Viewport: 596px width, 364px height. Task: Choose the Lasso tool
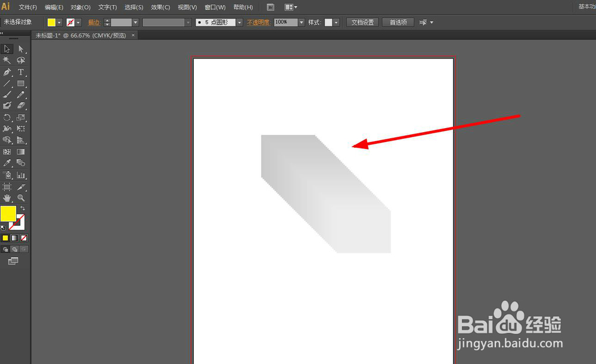coord(21,60)
